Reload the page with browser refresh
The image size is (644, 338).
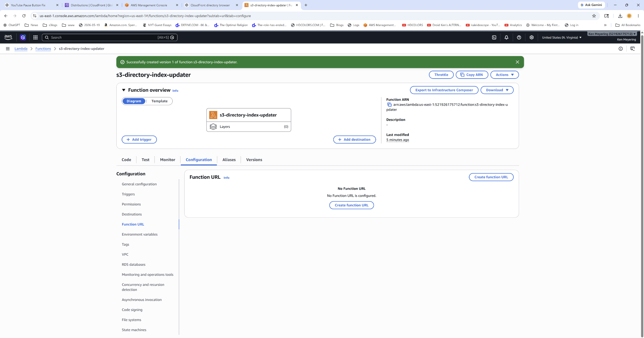coord(24,16)
